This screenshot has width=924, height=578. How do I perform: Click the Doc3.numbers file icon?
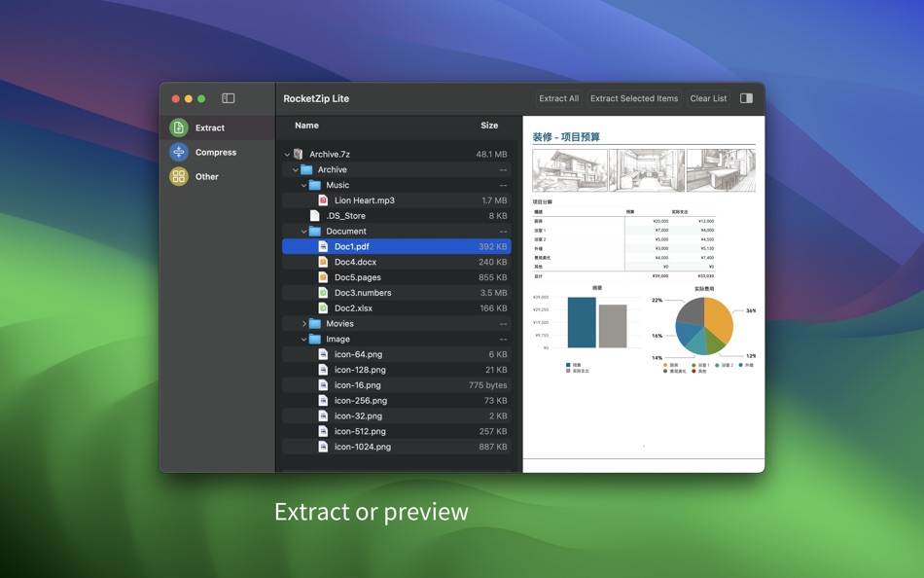pyautogui.click(x=323, y=293)
